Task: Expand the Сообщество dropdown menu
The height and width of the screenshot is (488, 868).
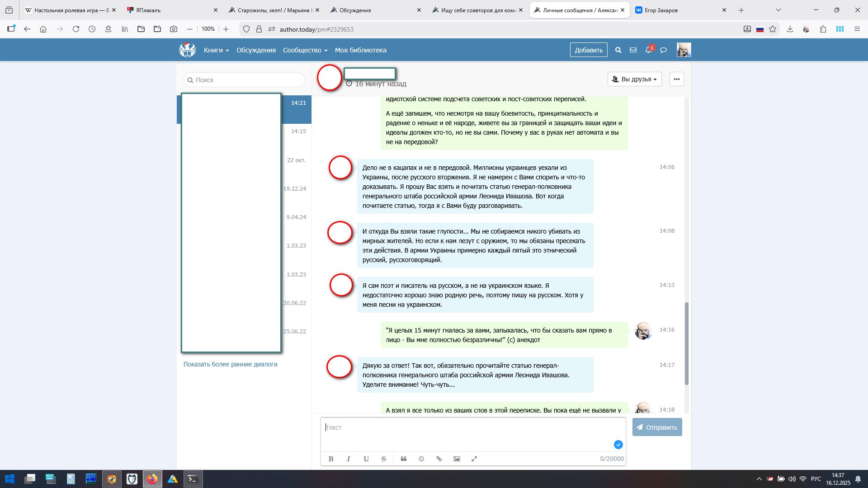Action: coord(305,50)
